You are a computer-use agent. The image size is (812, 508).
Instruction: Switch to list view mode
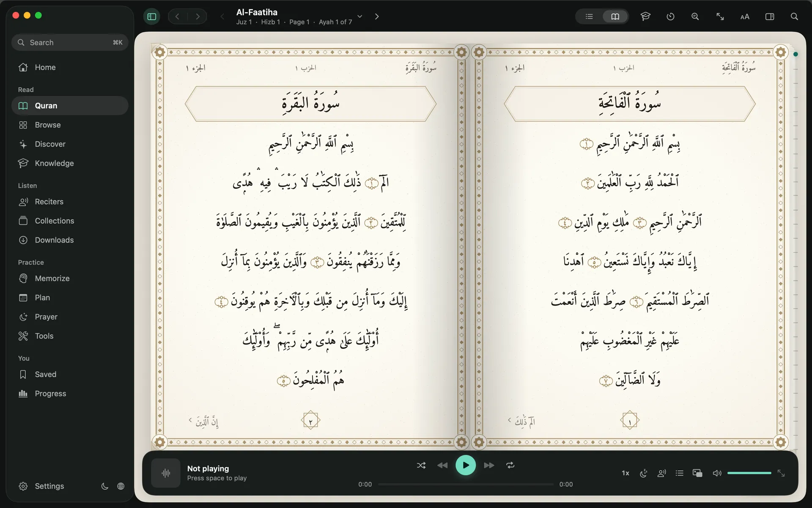point(589,17)
